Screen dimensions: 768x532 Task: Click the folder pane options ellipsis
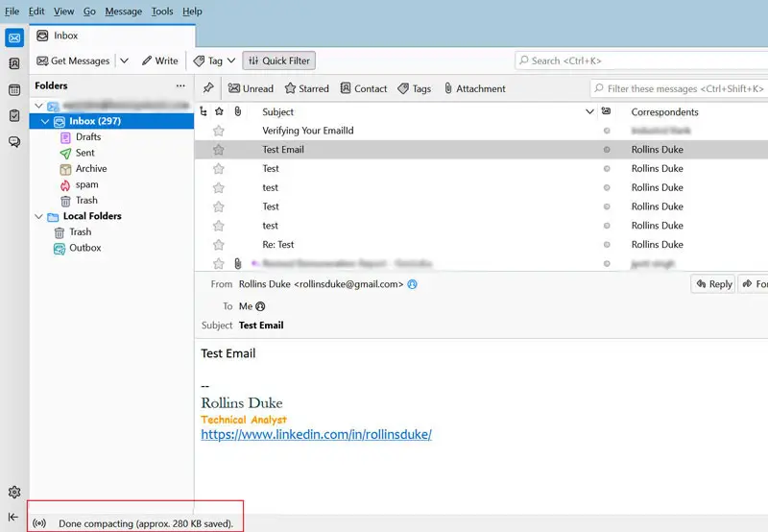click(x=180, y=86)
